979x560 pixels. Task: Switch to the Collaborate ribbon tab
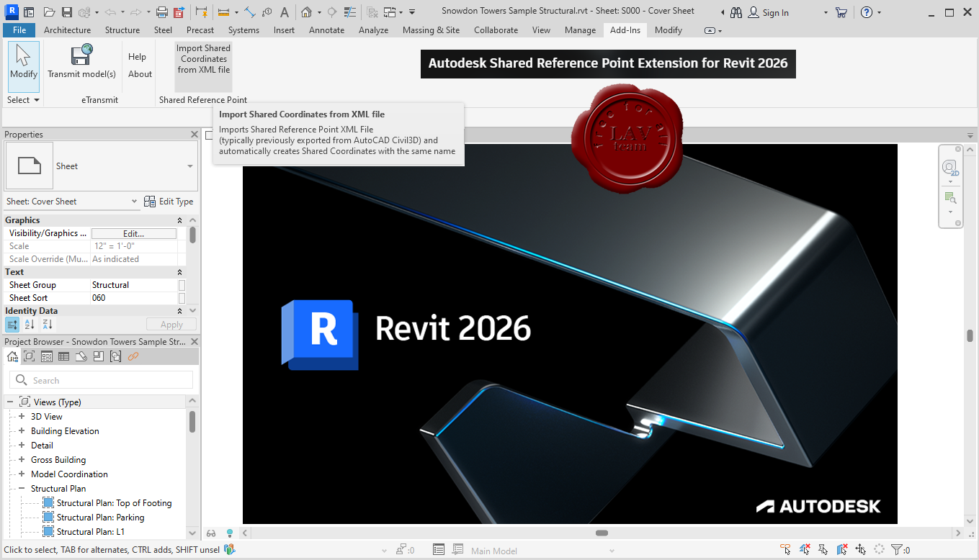(x=496, y=30)
